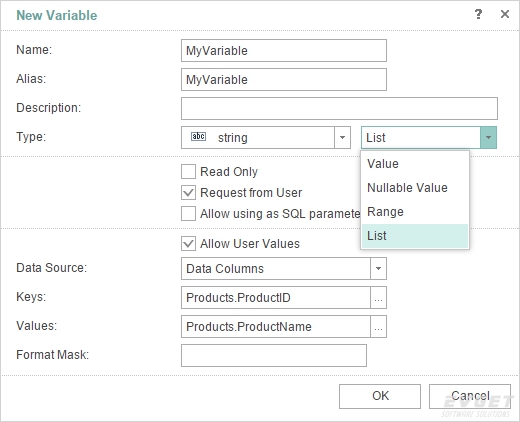Enable Allow using as SQL parameter
Screen dimensions: 520x422
[x=188, y=214]
